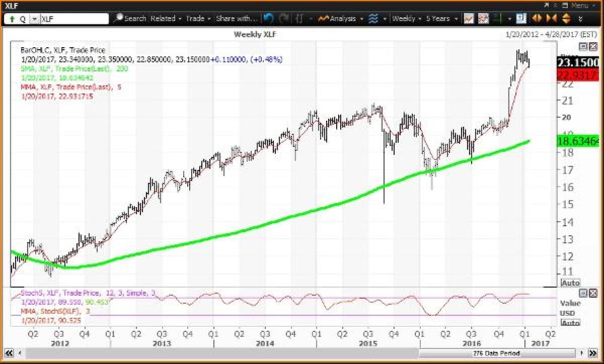The height and width of the screenshot is (364, 604).
Task: Click the blue wavy lines icon
Action: (x=373, y=19)
